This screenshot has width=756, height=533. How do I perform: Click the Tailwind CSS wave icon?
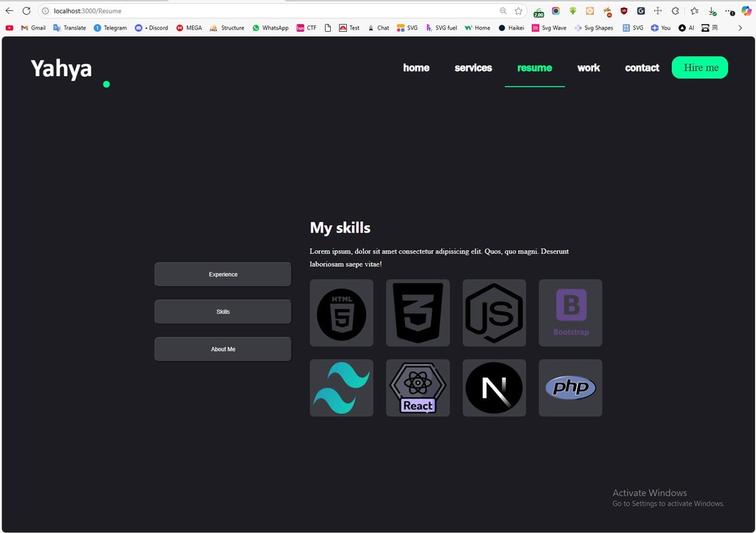tap(341, 388)
